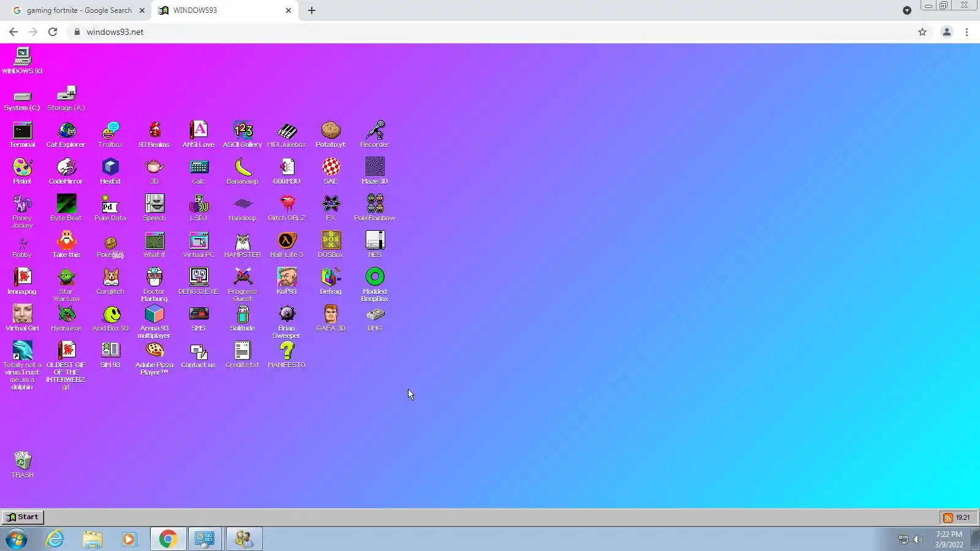Reload the windows93.net page

53,32
